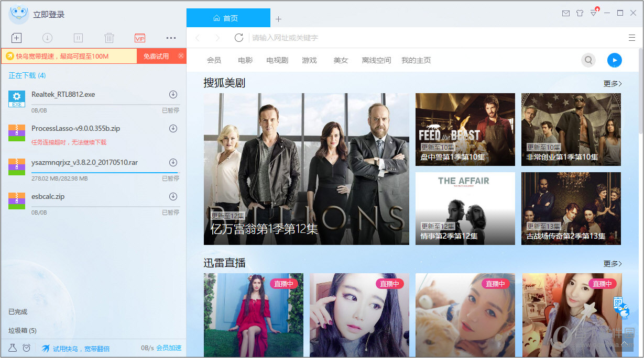Open the 电视剧 navigation item
The image size is (644, 358).
[x=277, y=60]
